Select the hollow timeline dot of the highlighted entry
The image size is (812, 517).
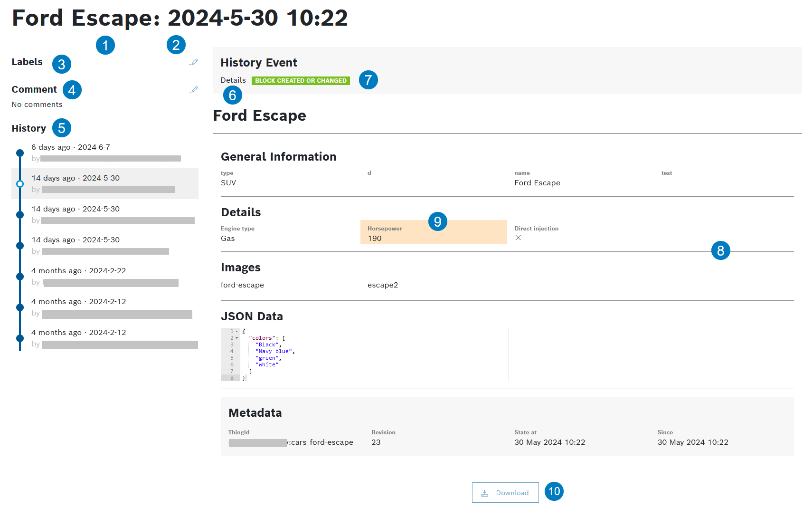coord(20,184)
